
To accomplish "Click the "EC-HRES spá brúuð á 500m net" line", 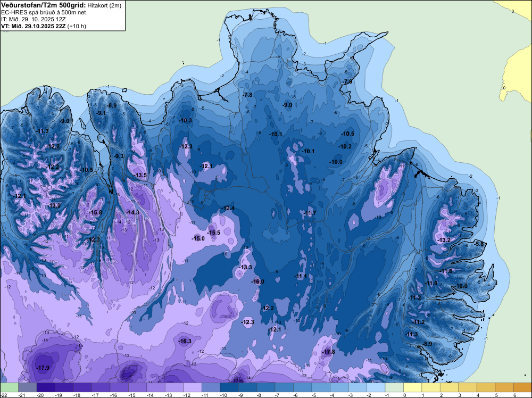I will pos(44,12).
